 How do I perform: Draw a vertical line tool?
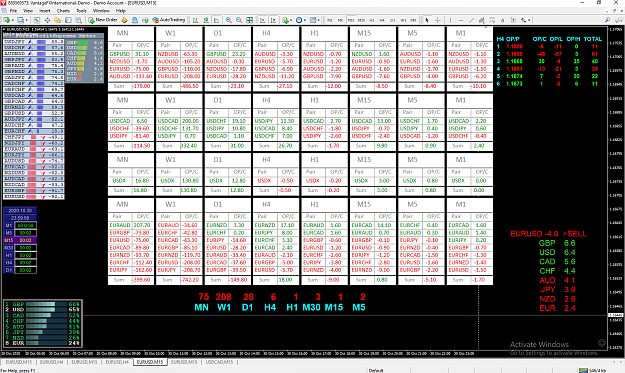coord(450,20)
